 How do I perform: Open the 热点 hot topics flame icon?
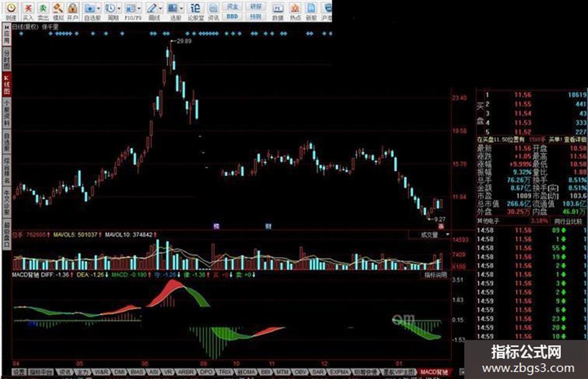tap(295, 11)
